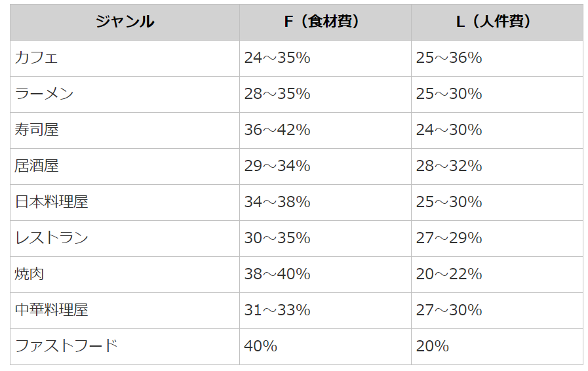Select the 焼肉 genre cell
Image resolution: width=588 pixels, height=371 pixels.
click(x=30, y=274)
